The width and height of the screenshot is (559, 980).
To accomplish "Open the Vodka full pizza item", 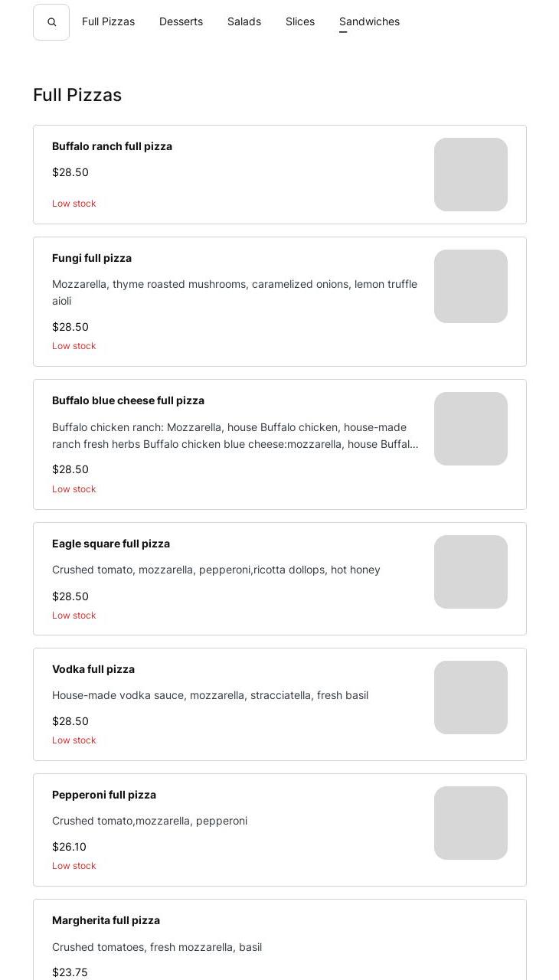I will click(x=93, y=669).
